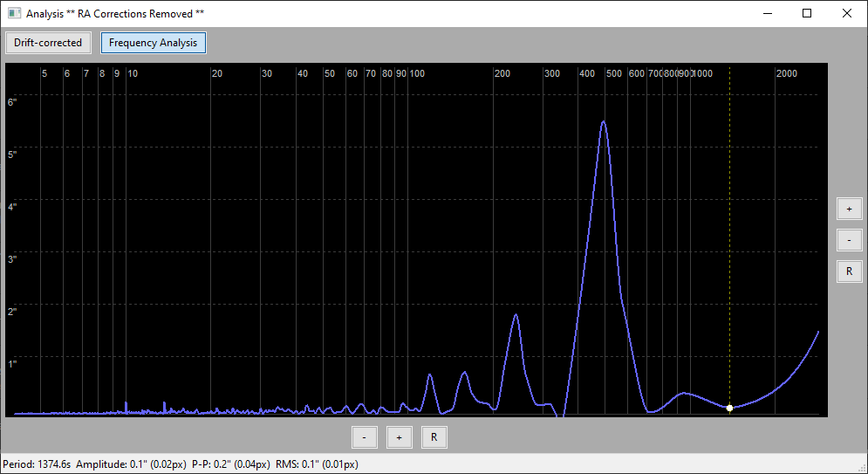Click the horizontal '-' button below the graph
Screen dimensions: 868x474
tap(364, 436)
